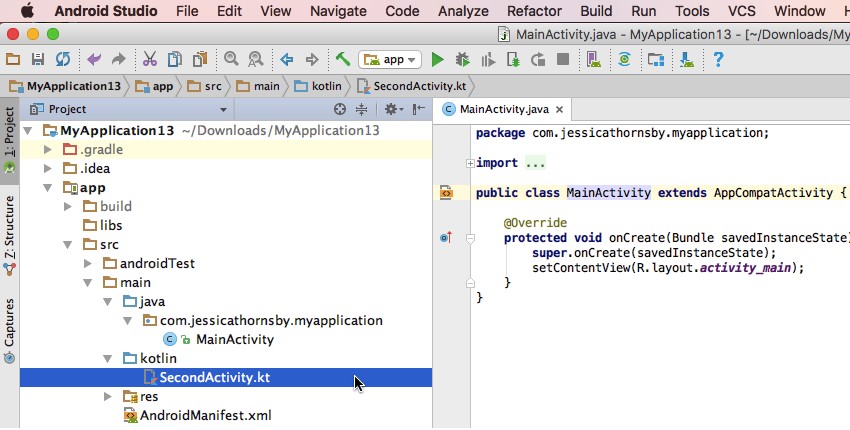
Task: Expand the build folder
Action: tap(68, 207)
